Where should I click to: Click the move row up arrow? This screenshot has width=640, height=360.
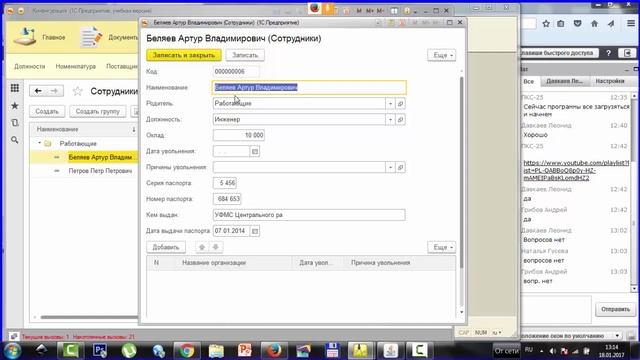[x=202, y=247]
